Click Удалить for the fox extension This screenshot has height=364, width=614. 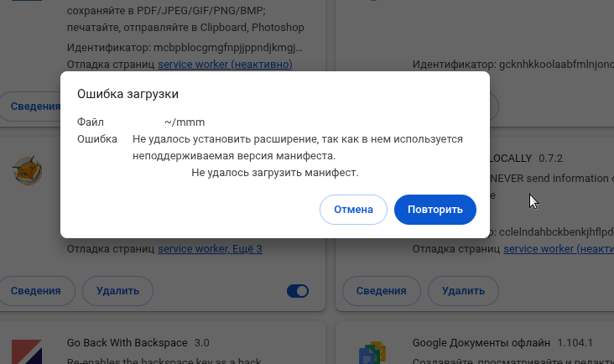coord(117,291)
